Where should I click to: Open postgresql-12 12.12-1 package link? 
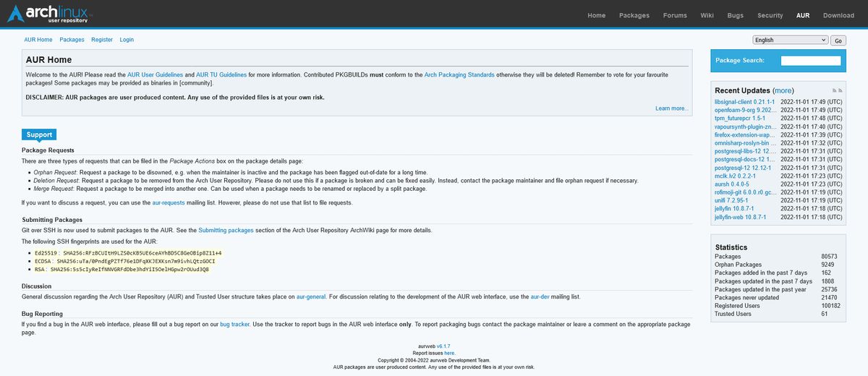click(743, 168)
